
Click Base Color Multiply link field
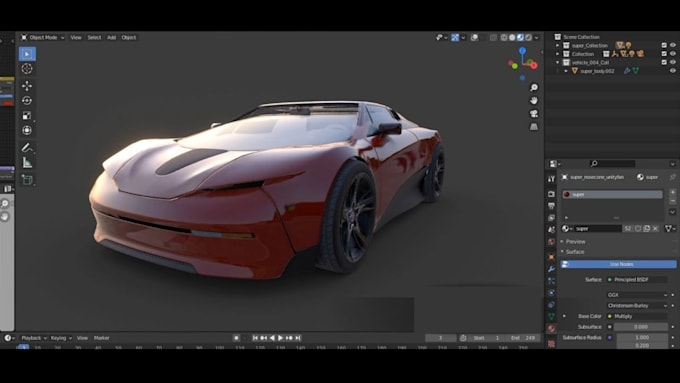[637, 316]
